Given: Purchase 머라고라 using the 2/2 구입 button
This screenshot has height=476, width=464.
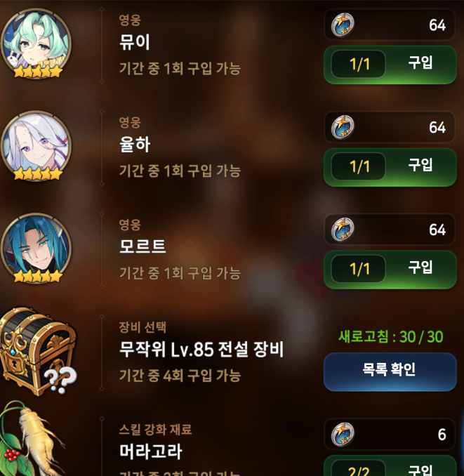Looking at the screenshot, I should 390,465.
